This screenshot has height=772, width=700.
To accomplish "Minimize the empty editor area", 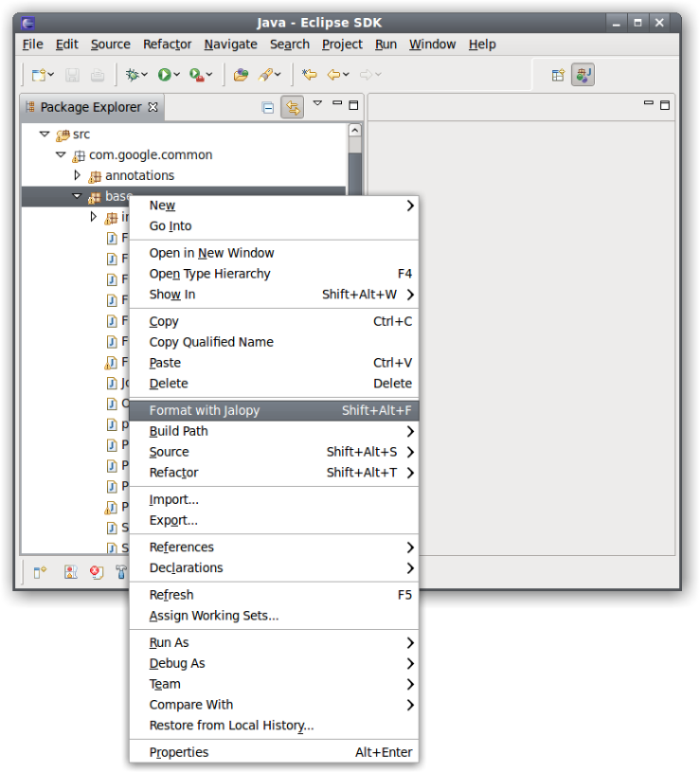I will (648, 103).
